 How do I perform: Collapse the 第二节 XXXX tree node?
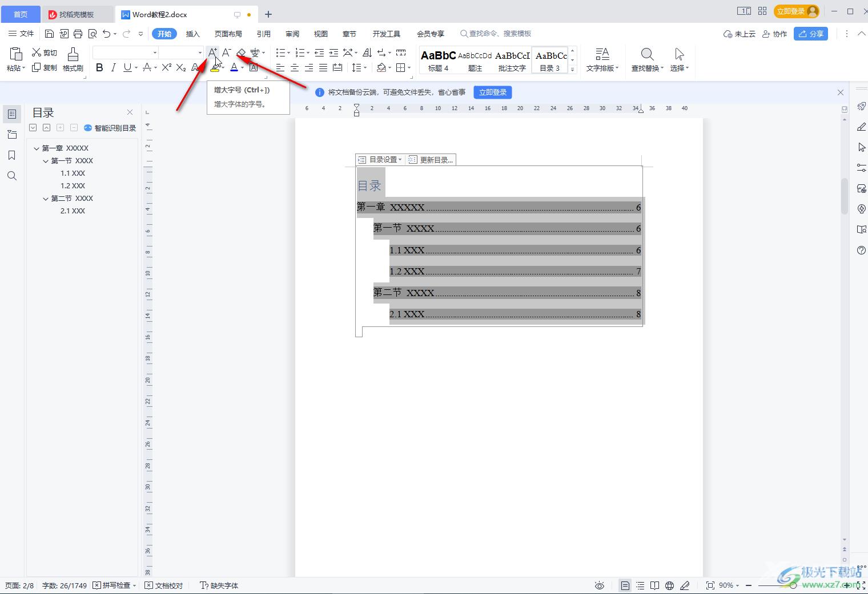[46, 199]
